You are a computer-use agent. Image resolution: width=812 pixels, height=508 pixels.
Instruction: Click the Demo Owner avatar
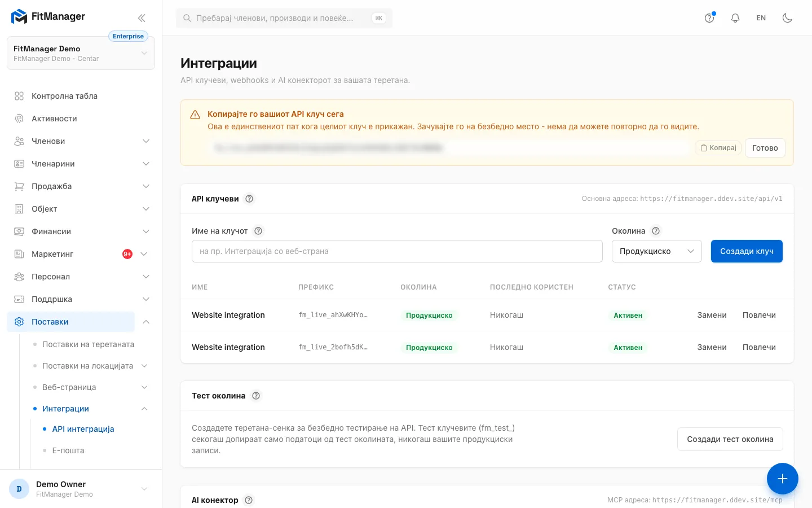click(x=19, y=489)
